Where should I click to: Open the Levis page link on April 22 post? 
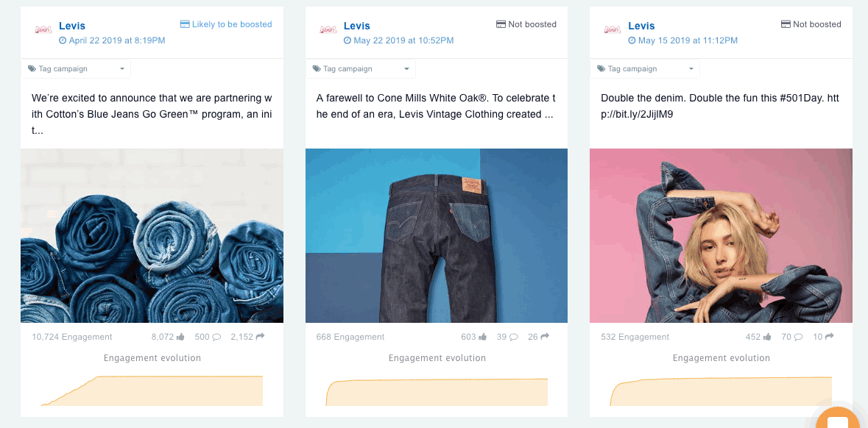(72, 26)
